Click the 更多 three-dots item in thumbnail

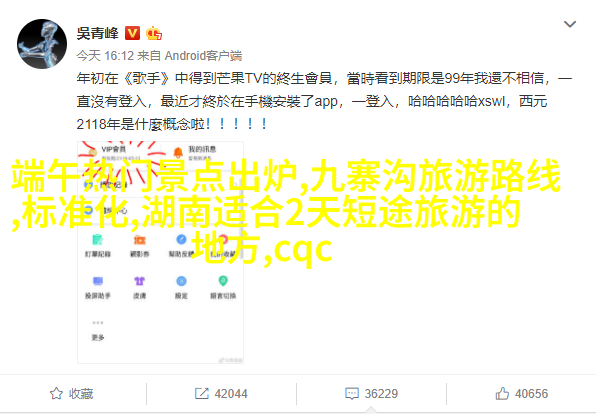click(98, 330)
